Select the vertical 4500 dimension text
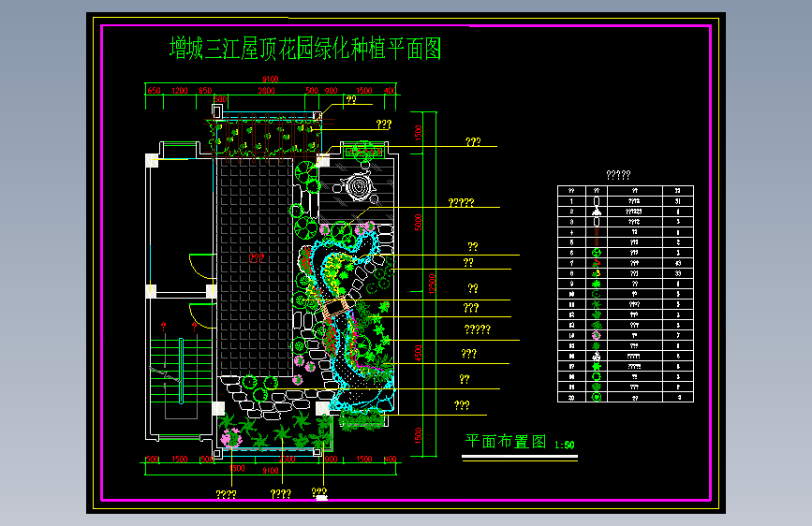Image resolution: width=812 pixels, height=526 pixels. 419,353
